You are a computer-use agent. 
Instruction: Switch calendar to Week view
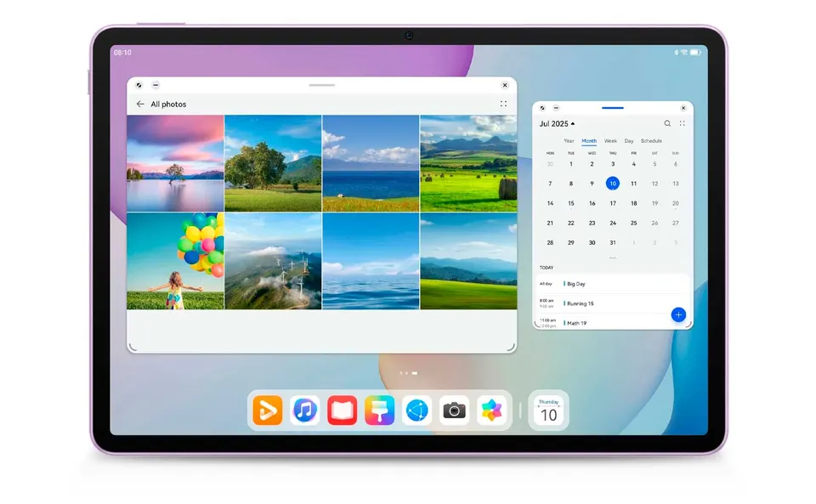[610, 141]
